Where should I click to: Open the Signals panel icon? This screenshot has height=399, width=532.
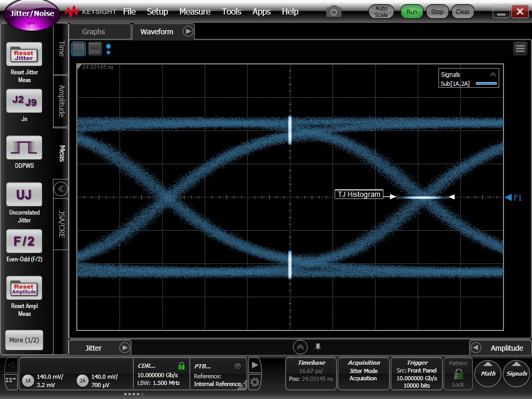tap(516, 373)
